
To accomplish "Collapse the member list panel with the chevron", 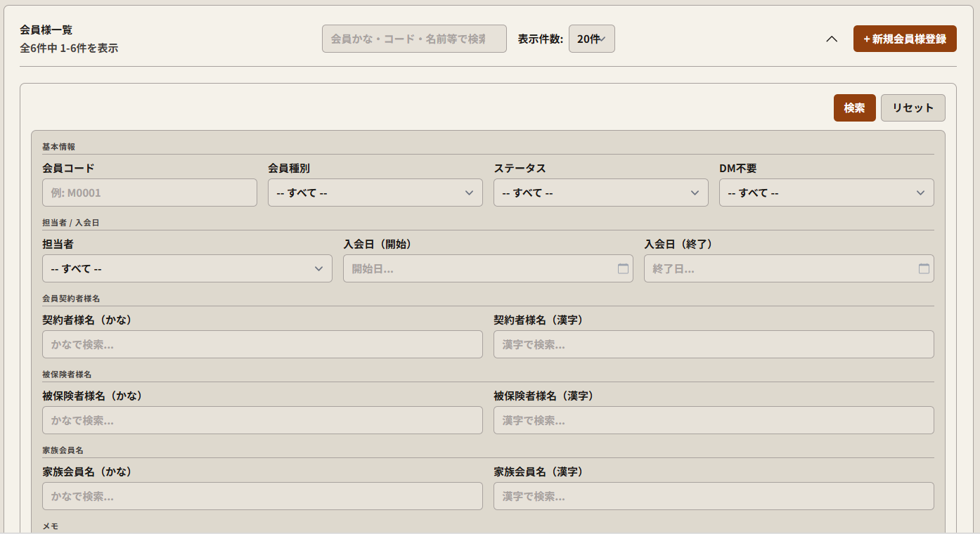I will point(833,39).
